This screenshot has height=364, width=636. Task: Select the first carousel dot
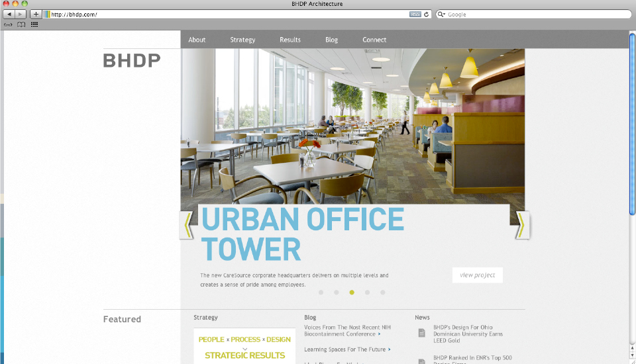point(321,292)
